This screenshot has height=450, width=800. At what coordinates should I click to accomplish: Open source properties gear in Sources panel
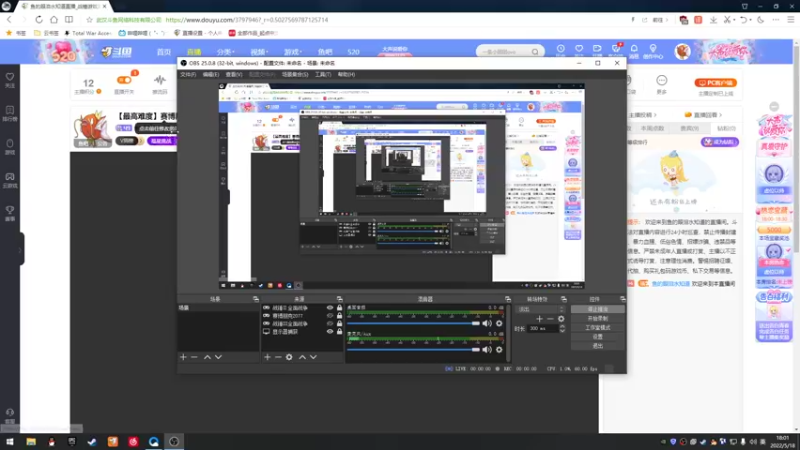pyautogui.click(x=289, y=357)
